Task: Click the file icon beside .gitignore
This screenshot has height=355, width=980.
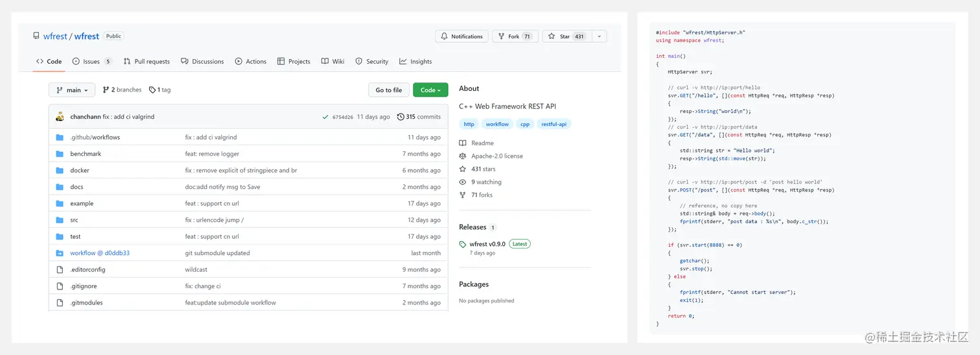Action: click(x=60, y=286)
